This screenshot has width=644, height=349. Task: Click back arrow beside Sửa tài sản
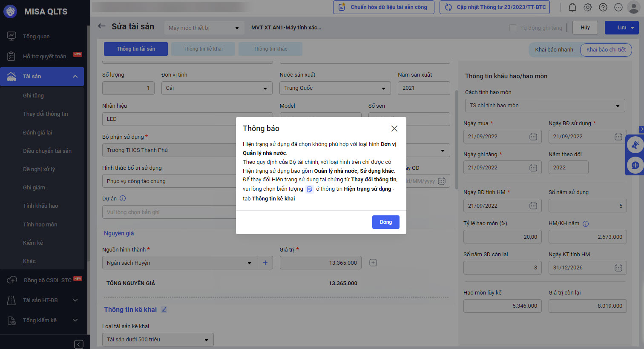[102, 26]
